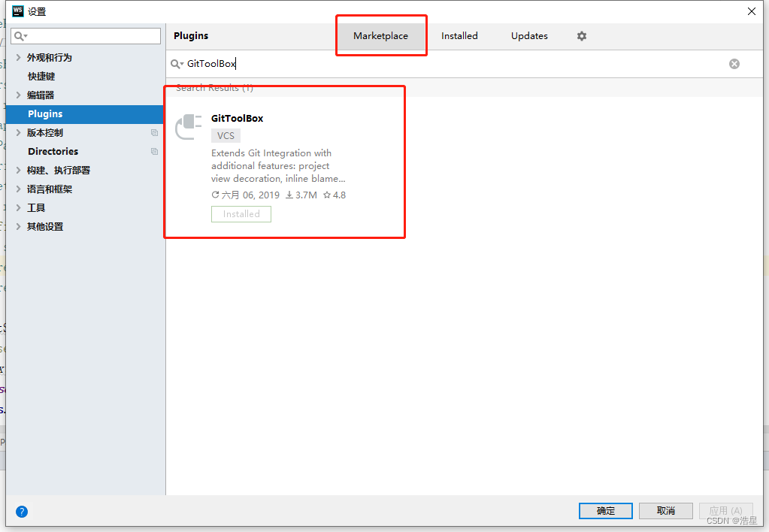Click the settings sidebar search magnifier icon

click(x=20, y=36)
